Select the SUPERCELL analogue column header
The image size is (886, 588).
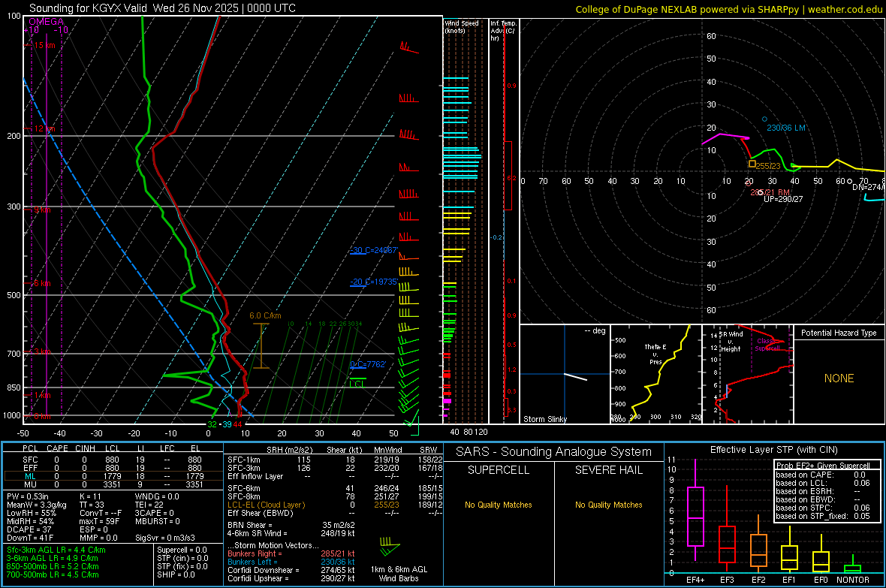pos(499,470)
